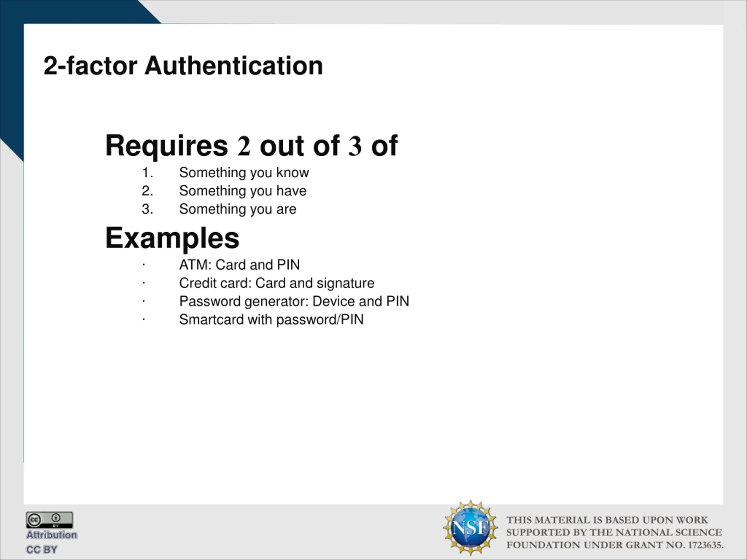Select bullet 'Credit card: Card and signature'
This screenshot has width=747, height=560.
click(277, 283)
